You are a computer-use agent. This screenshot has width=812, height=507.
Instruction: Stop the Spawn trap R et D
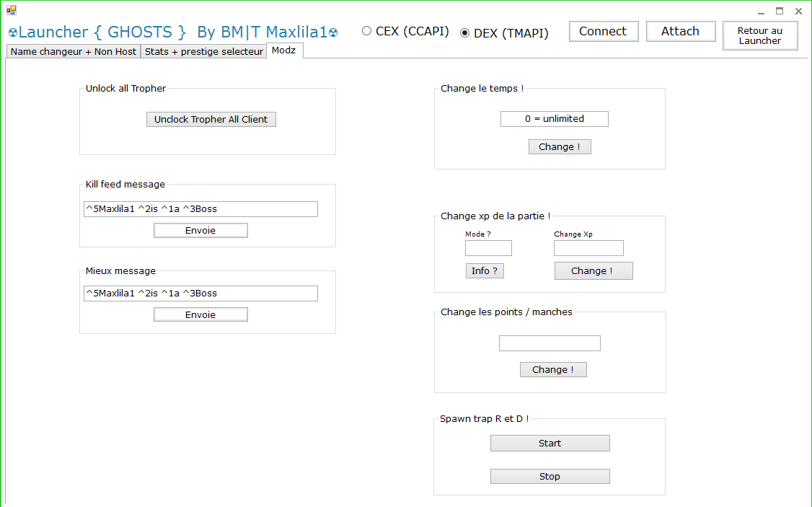click(x=550, y=477)
